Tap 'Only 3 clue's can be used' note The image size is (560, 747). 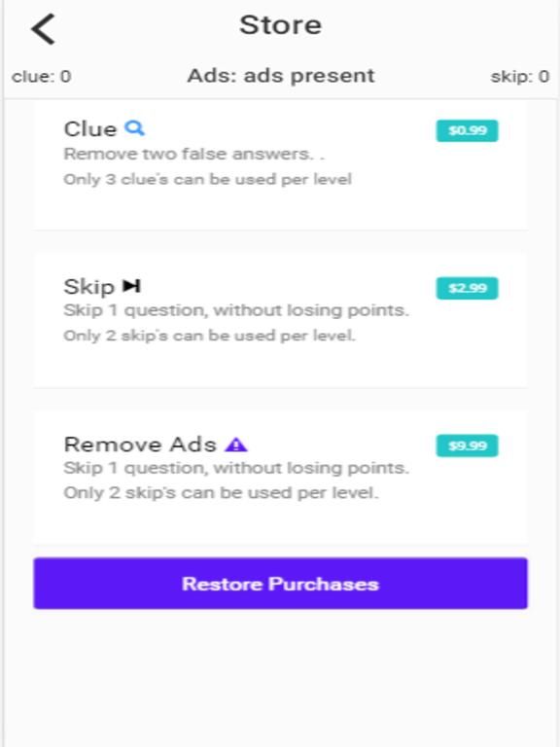(x=208, y=180)
